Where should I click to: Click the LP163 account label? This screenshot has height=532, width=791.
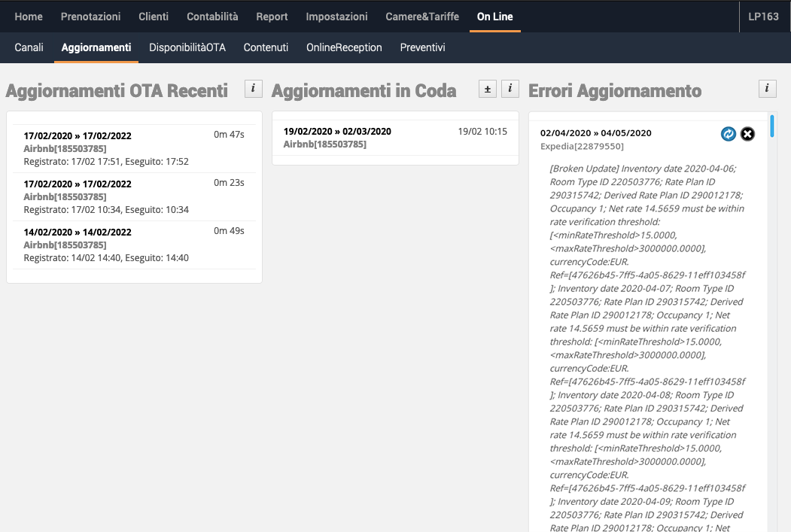(763, 17)
